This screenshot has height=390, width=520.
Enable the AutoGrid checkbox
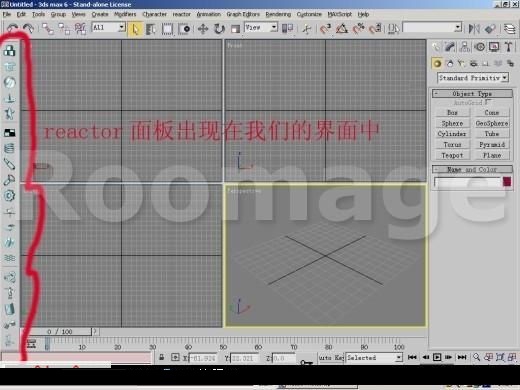(488, 102)
